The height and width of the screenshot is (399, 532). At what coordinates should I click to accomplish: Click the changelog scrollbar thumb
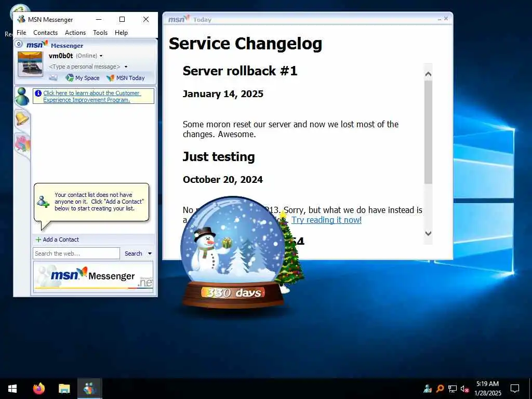pyautogui.click(x=428, y=132)
